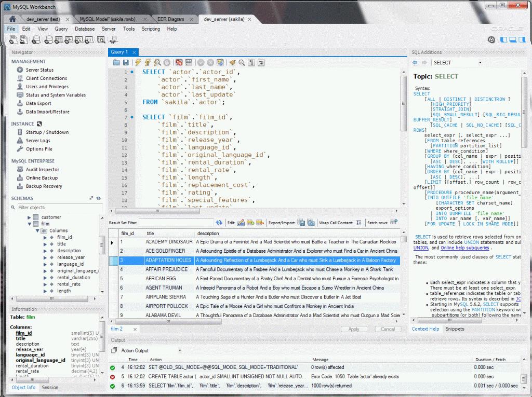Toggle the bottom output panel visibility

pos(513,40)
